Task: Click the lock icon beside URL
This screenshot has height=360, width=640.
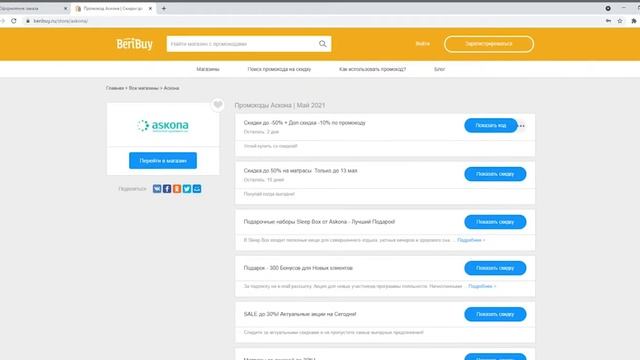Action: coord(28,21)
